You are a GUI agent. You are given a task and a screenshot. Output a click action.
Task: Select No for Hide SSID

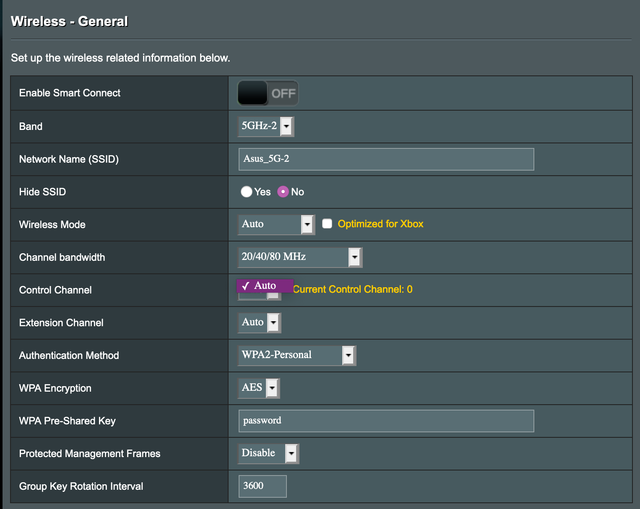pyautogui.click(x=283, y=191)
